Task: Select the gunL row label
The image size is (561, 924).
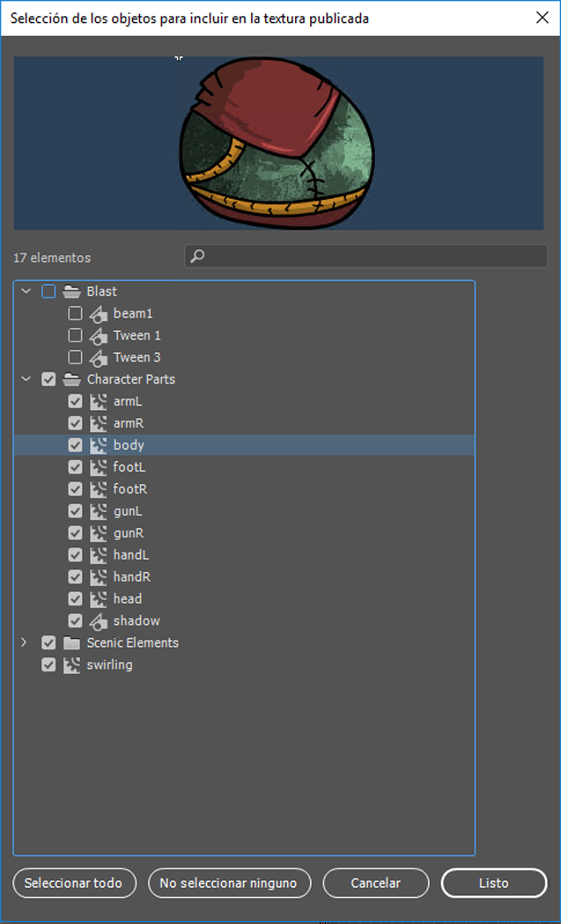Action: click(128, 511)
